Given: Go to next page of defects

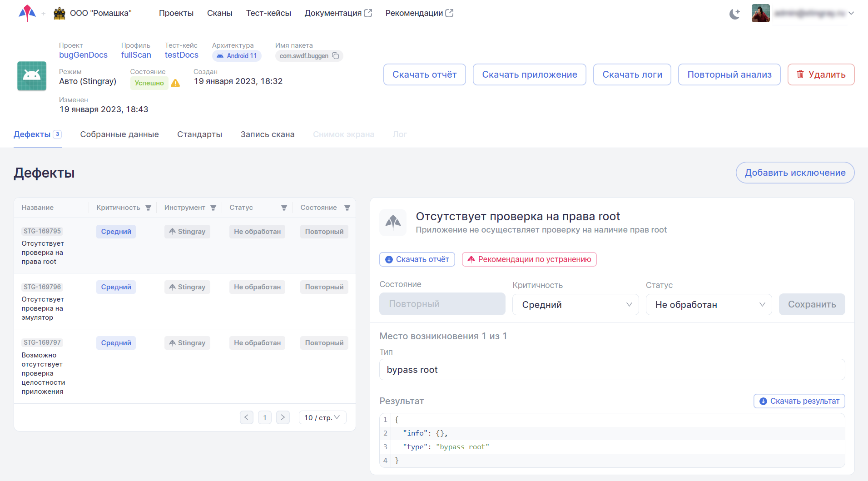Looking at the screenshot, I should click(x=283, y=417).
